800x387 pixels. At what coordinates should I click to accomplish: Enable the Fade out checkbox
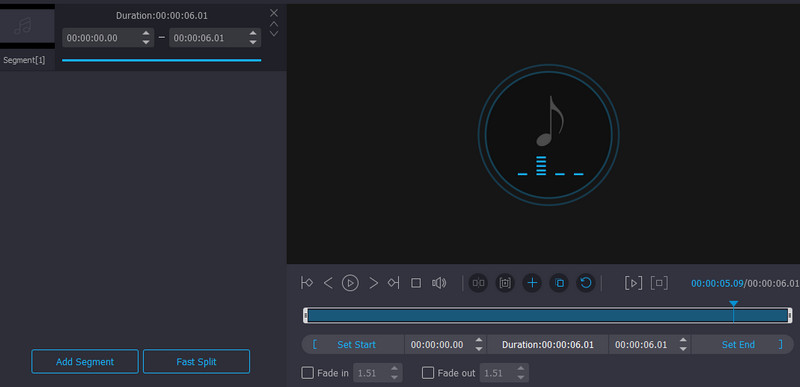pyautogui.click(x=428, y=373)
